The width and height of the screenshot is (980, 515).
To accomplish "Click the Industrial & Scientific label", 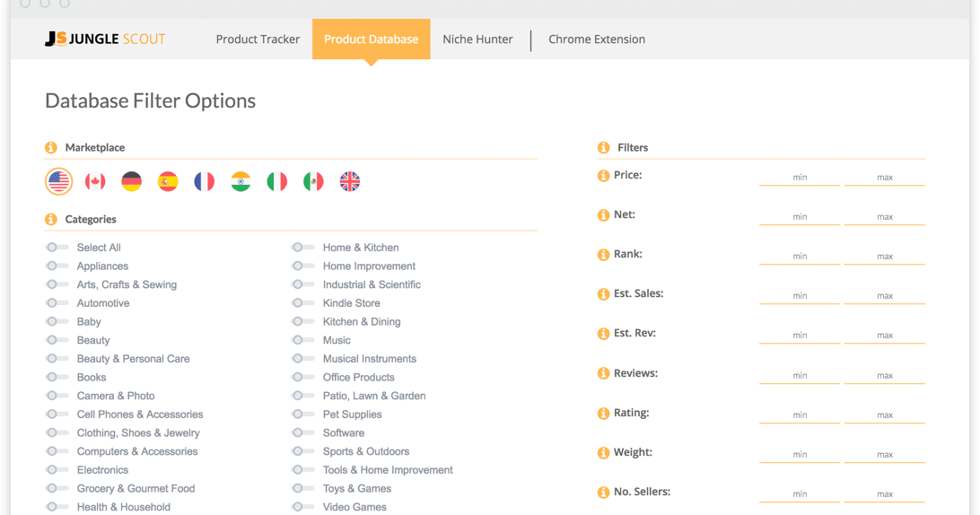I will point(372,284).
